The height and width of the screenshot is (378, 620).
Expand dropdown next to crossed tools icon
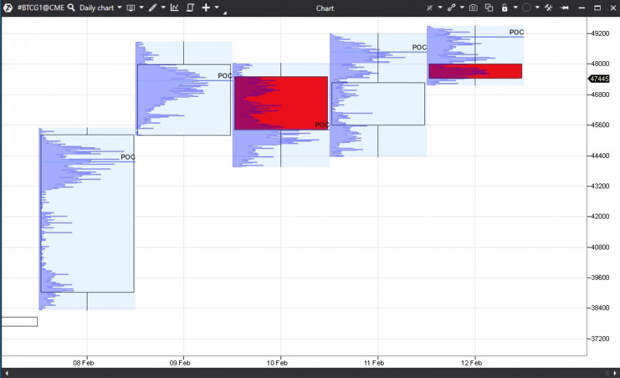[x=440, y=7]
